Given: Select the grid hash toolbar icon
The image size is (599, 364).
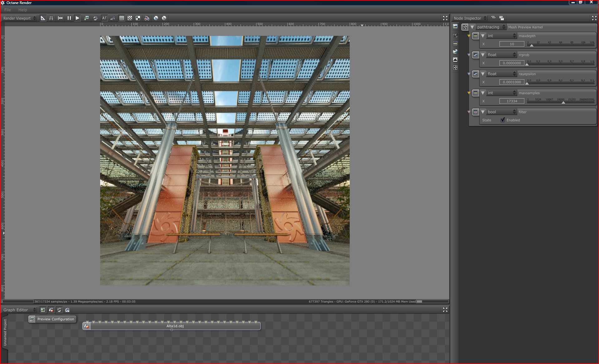Looking at the screenshot, I should pos(51,18).
